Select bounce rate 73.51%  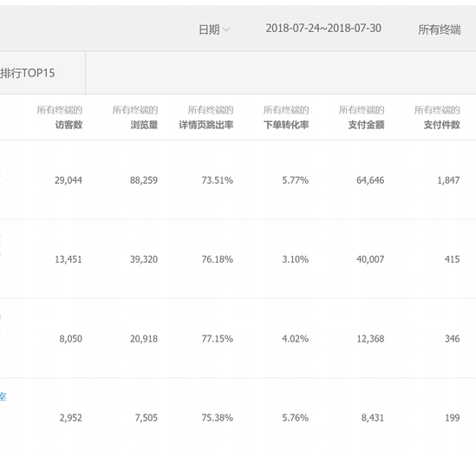(218, 180)
